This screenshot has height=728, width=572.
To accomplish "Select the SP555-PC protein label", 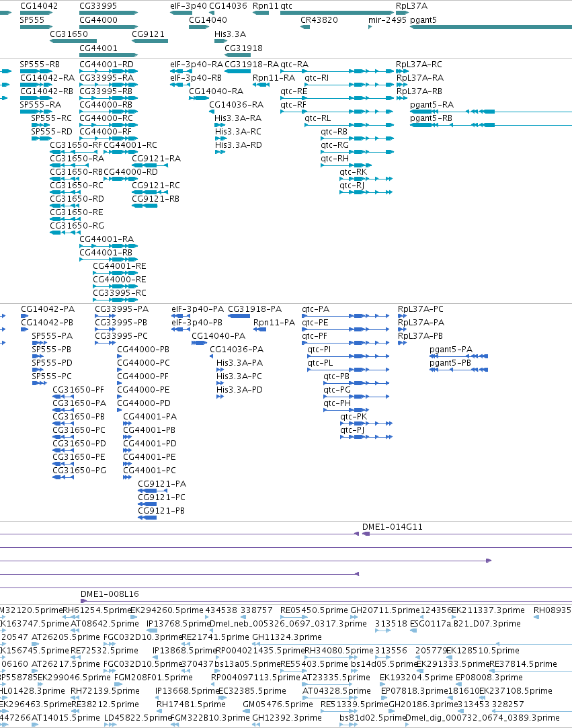I will point(52,376).
